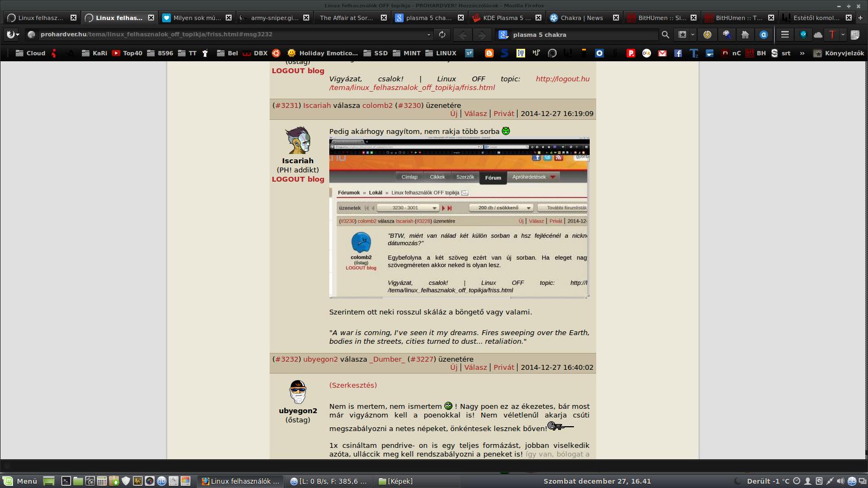Click the network speed taskbar entry
868x488 pixels.
[x=329, y=481]
